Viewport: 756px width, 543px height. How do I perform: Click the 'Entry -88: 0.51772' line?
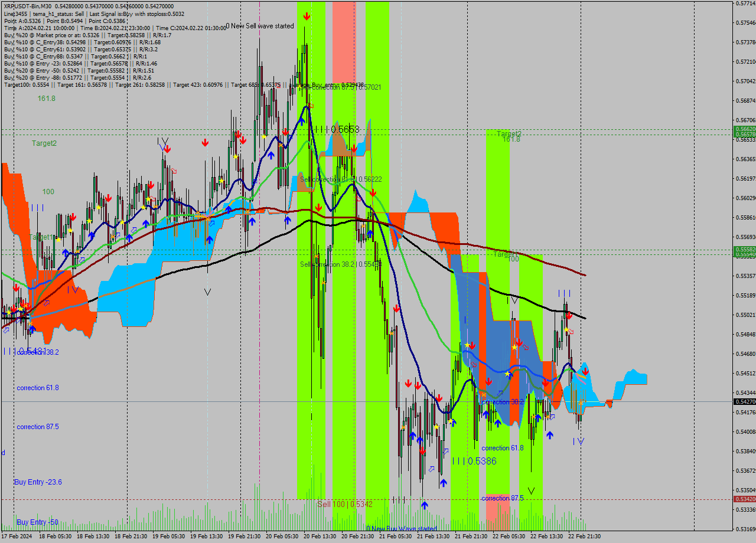click(x=77, y=77)
